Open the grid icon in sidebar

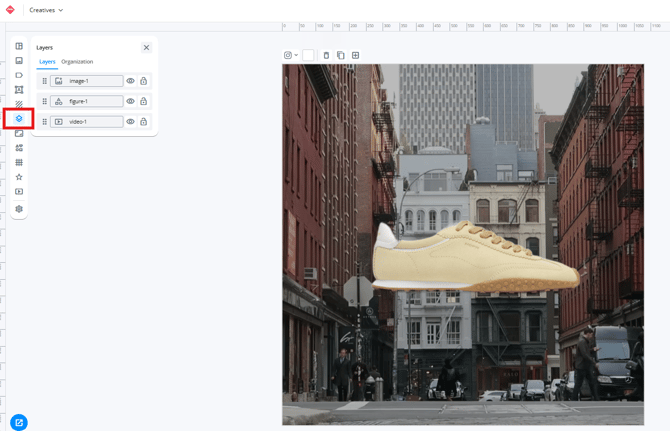click(19, 162)
